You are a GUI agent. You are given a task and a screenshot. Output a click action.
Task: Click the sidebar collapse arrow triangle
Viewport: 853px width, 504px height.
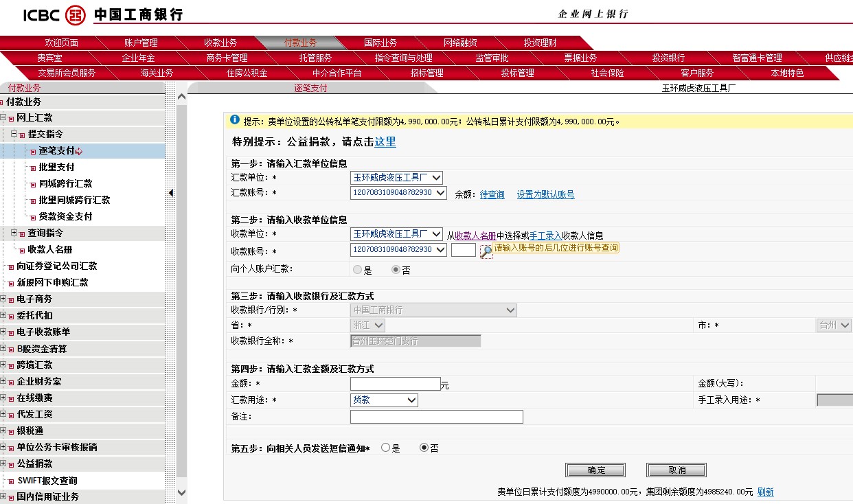pos(170,193)
